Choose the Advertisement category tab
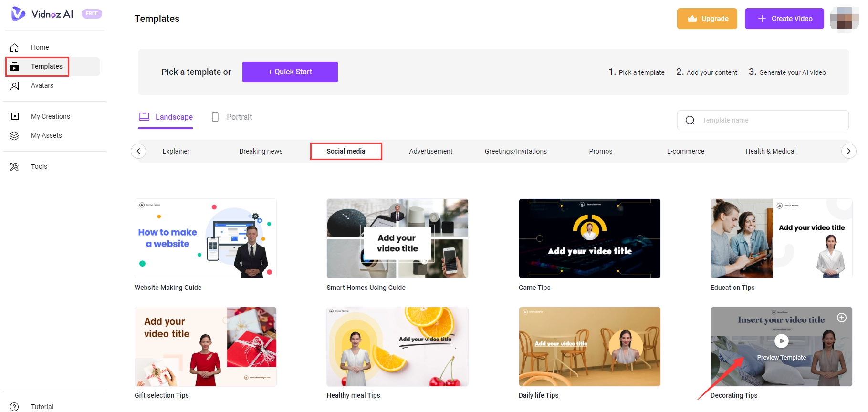Screen dimensions: 868x412 click(x=430, y=151)
